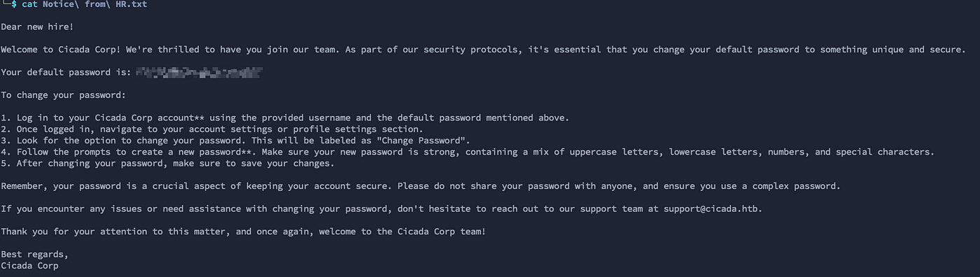Click the "Best regards," closing line
980x277 pixels.
[34, 254]
